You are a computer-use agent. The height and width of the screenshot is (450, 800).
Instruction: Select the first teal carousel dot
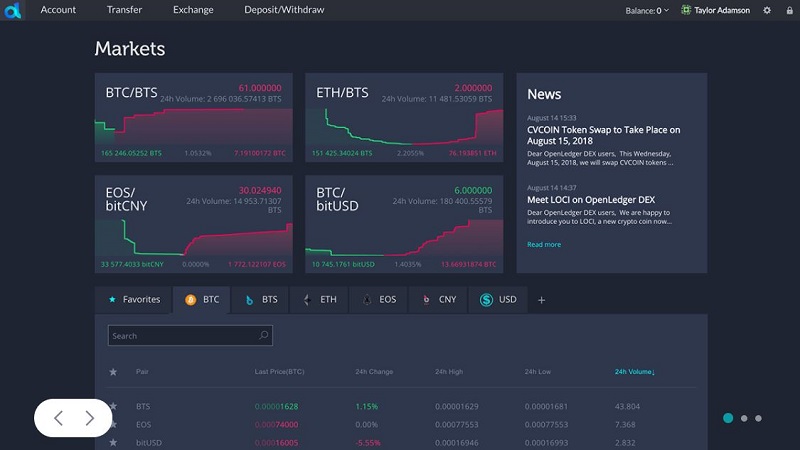point(728,418)
